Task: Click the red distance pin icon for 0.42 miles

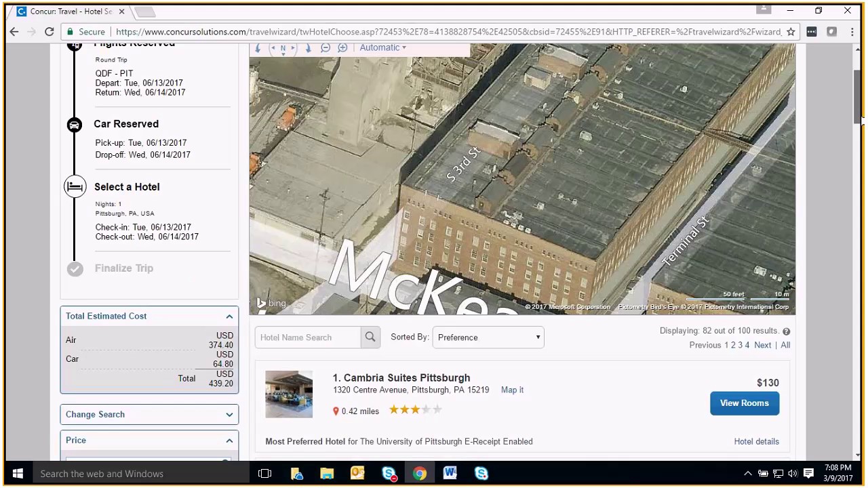Action: click(336, 411)
